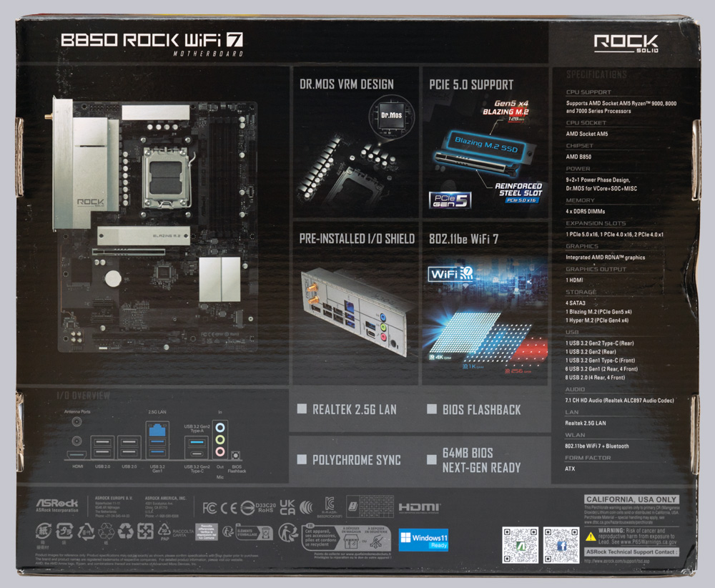Click the blue 2.5G LAN port icon
This screenshot has width=715, height=588.
click(157, 430)
